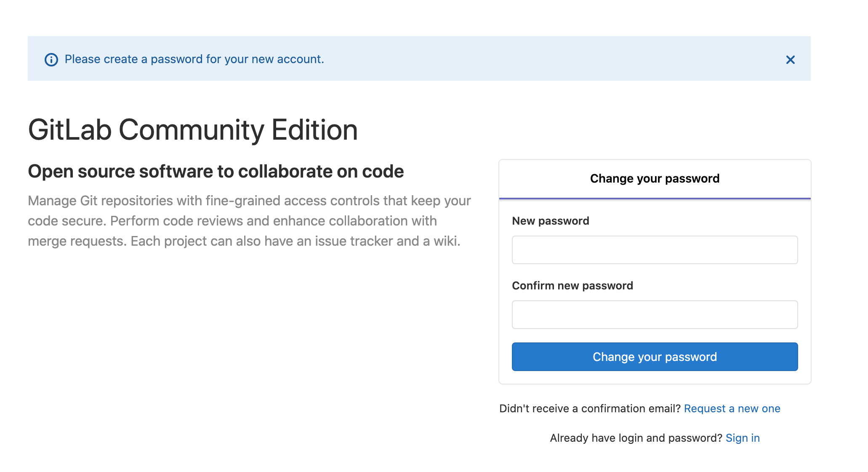868x472 pixels.
Task: Click the Perform code reviews description line
Action: (x=232, y=221)
